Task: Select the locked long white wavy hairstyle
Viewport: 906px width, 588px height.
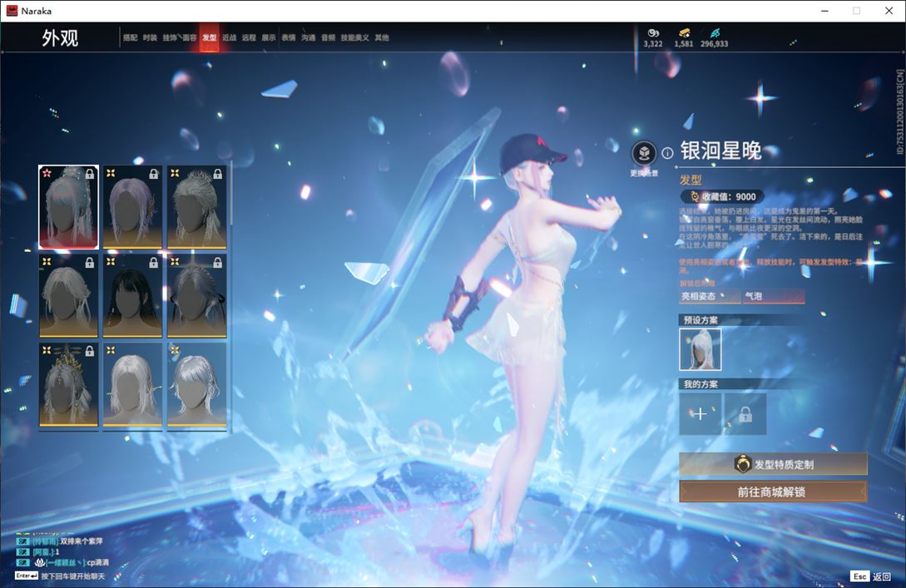Action: point(69,296)
